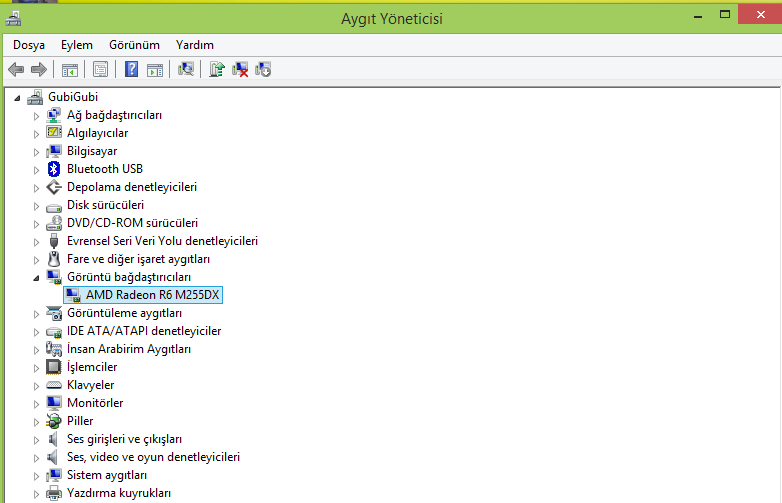Expand Bilgisayar node arrow
Screen dimensions: 782x503
coord(36,152)
